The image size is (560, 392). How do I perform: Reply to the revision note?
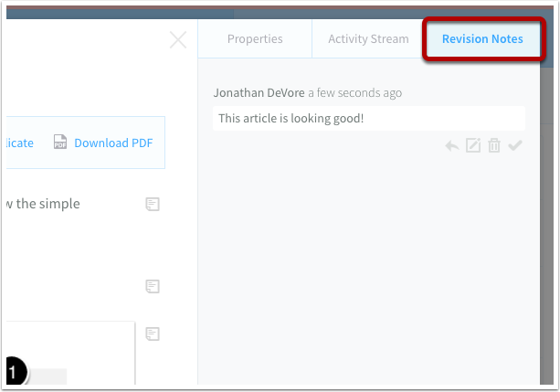click(452, 146)
